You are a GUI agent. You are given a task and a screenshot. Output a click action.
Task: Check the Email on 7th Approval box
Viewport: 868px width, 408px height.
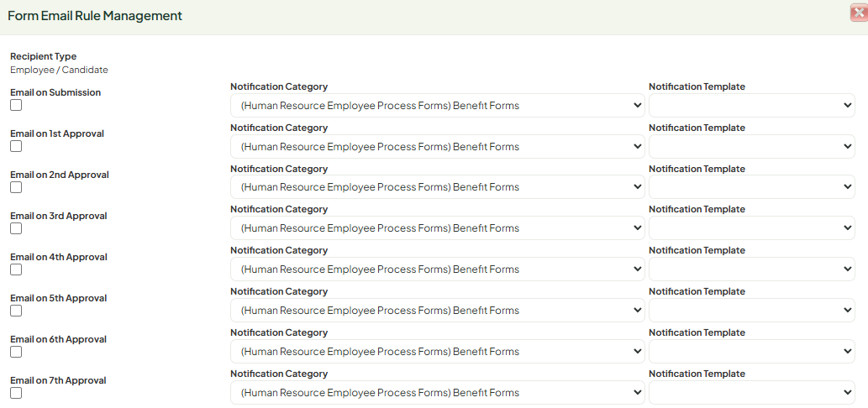16,393
